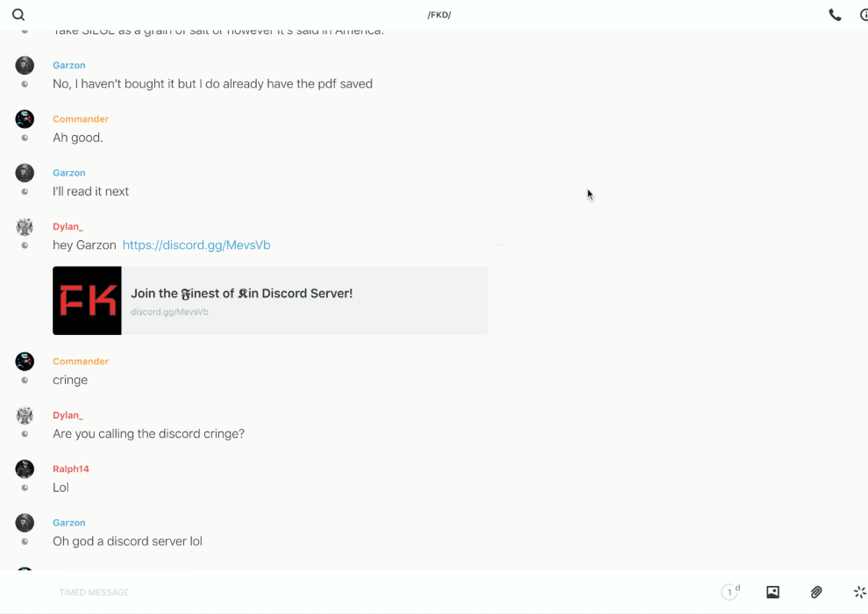
Task: Click the picture icon to send an image
Action: (x=772, y=592)
